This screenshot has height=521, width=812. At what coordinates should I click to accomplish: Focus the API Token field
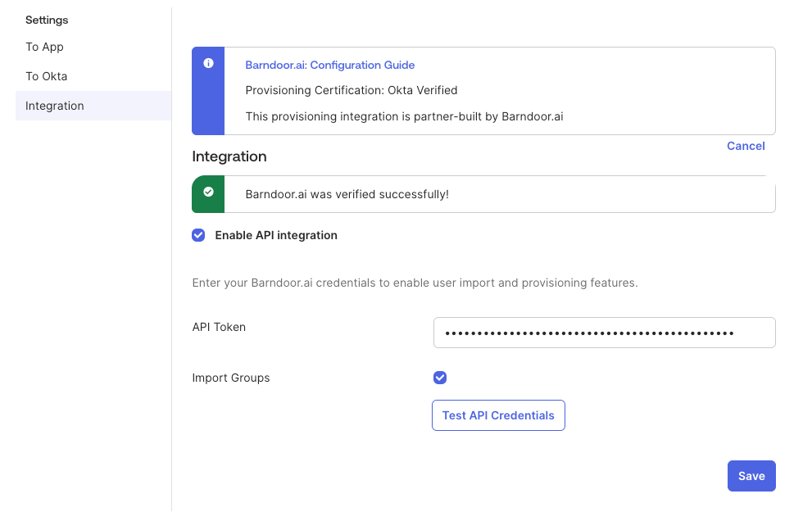tap(605, 333)
